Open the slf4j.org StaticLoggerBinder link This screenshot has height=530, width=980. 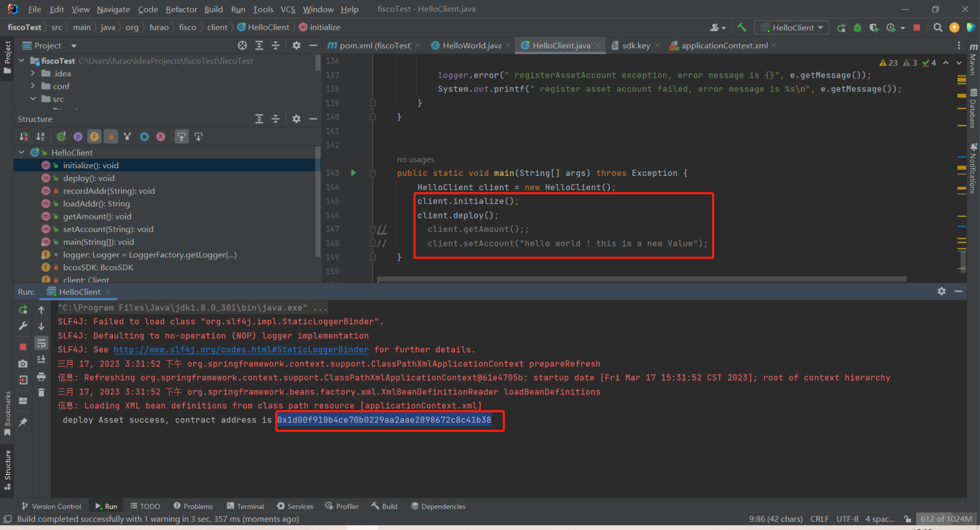tap(241, 349)
